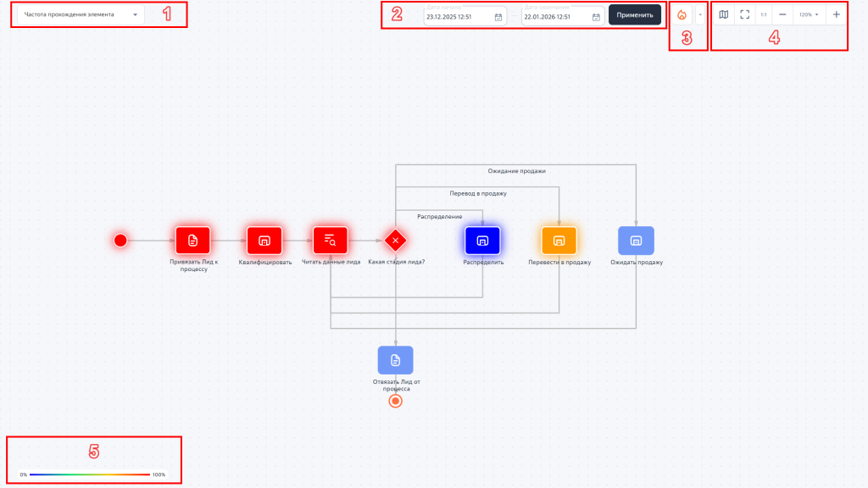Click the 'Какая стадия лида?' gateway diamond

(395, 241)
